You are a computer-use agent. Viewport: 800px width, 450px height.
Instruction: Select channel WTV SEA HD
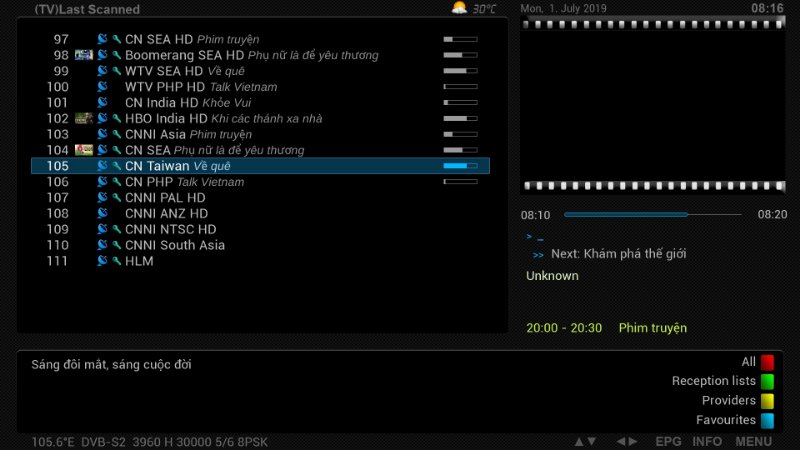point(260,71)
